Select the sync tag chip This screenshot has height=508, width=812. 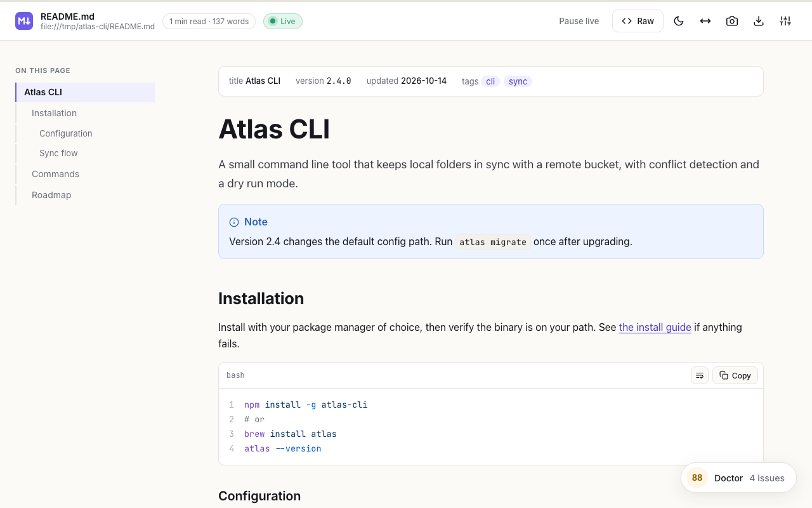click(x=518, y=81)
